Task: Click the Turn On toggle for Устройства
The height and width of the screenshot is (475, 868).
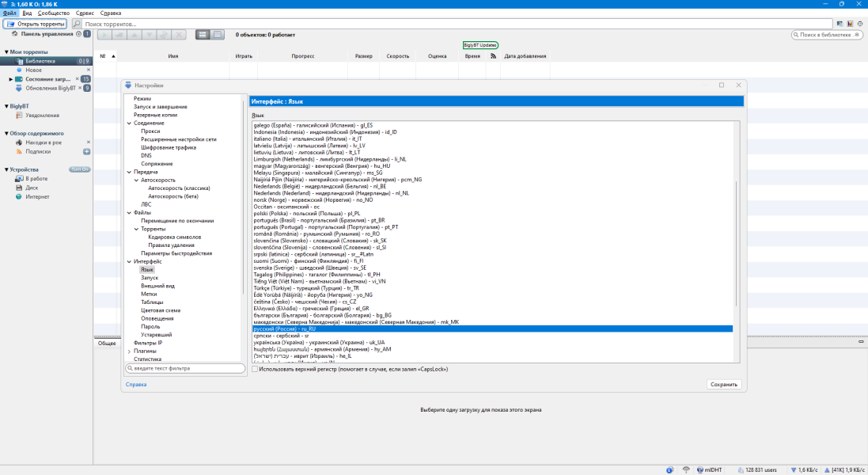Action: (79, 169)
